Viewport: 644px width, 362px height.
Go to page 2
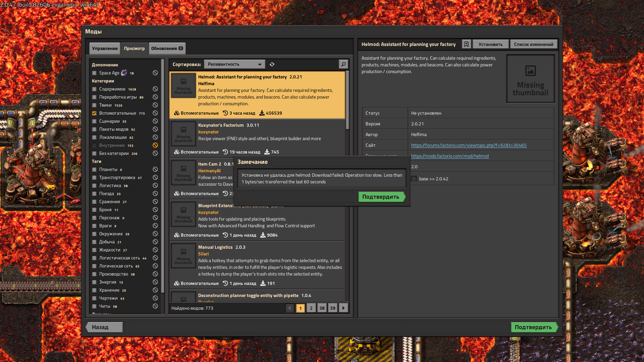tap(311, 308)
